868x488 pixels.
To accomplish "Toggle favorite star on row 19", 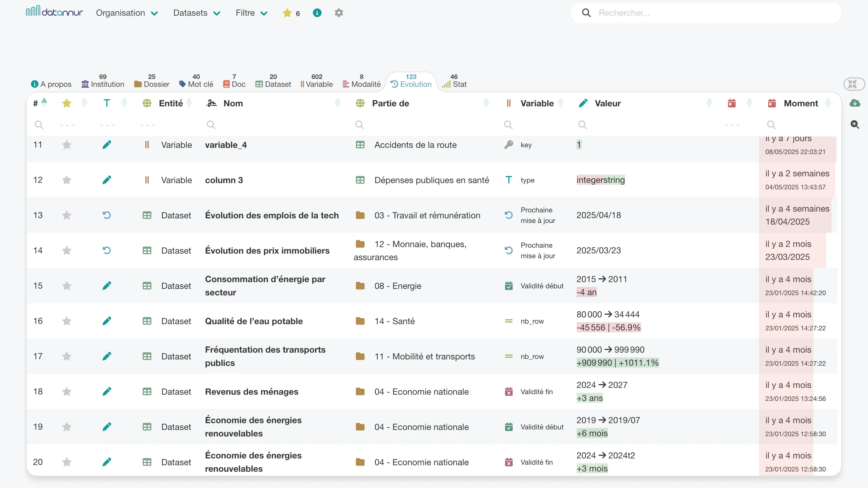I will [67, 427].
